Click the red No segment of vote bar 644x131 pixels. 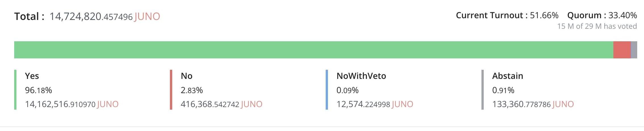[622, 50]
